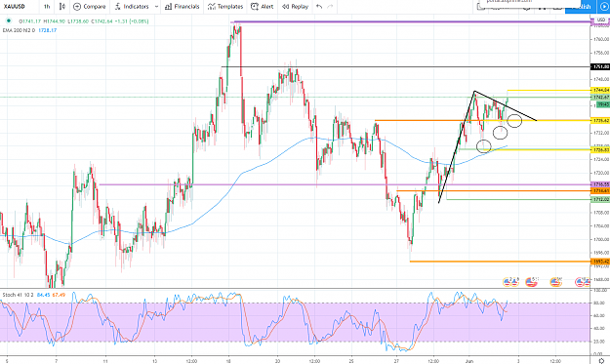Screen dimensions: 610x364
Task: Click the Compare symbol button
Action: pyautogui.click(x=90, y=7)
